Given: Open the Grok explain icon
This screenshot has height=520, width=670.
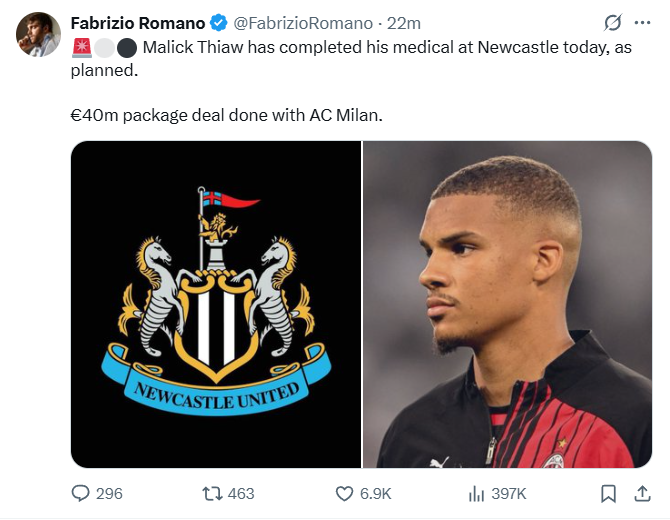Looking at the screenshot, I should click(x=613, y=22).
